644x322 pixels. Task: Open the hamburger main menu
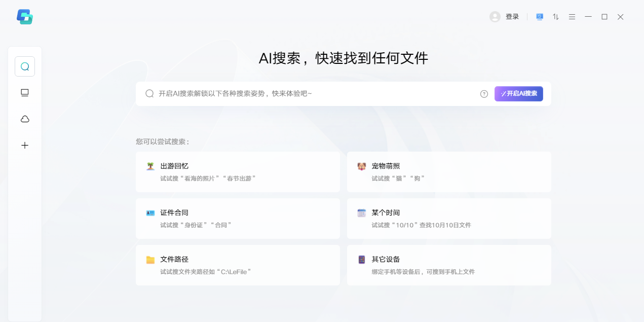(572, 17)
